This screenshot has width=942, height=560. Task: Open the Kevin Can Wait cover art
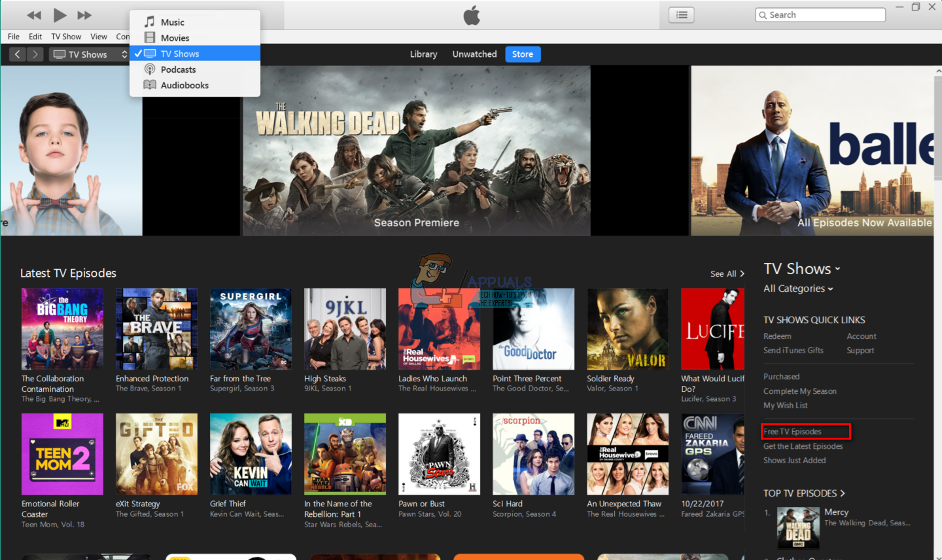pyautogui.click(x=251, y=454)
